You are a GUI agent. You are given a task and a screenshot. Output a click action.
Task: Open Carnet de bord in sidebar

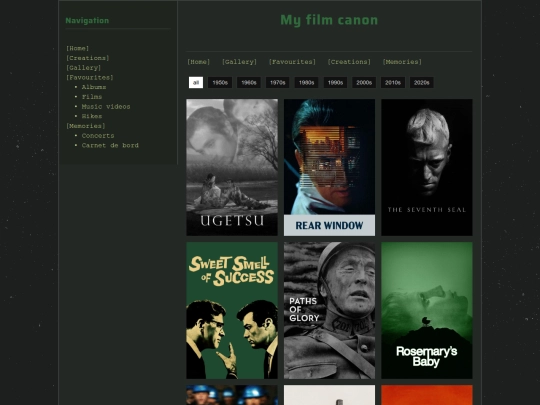click(110, 145)
